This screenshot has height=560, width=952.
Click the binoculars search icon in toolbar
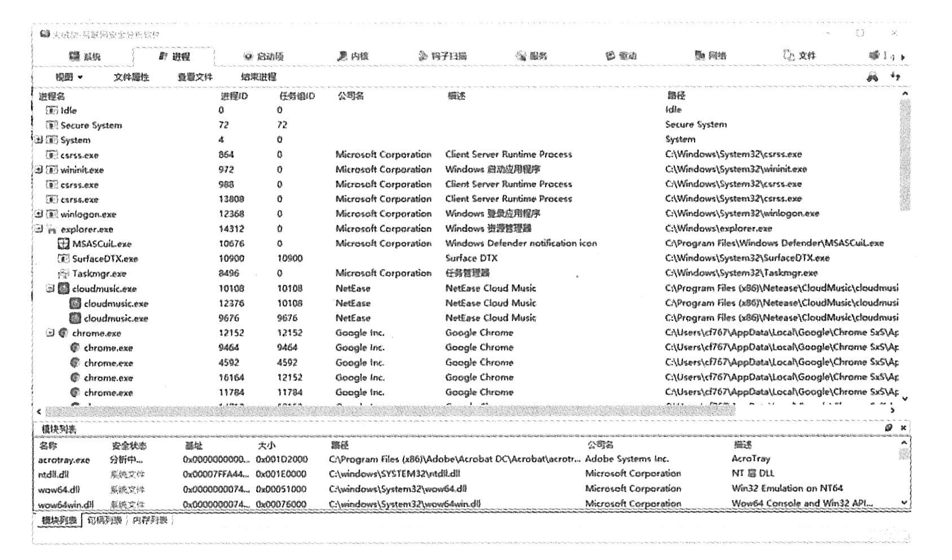coord(872,77)
